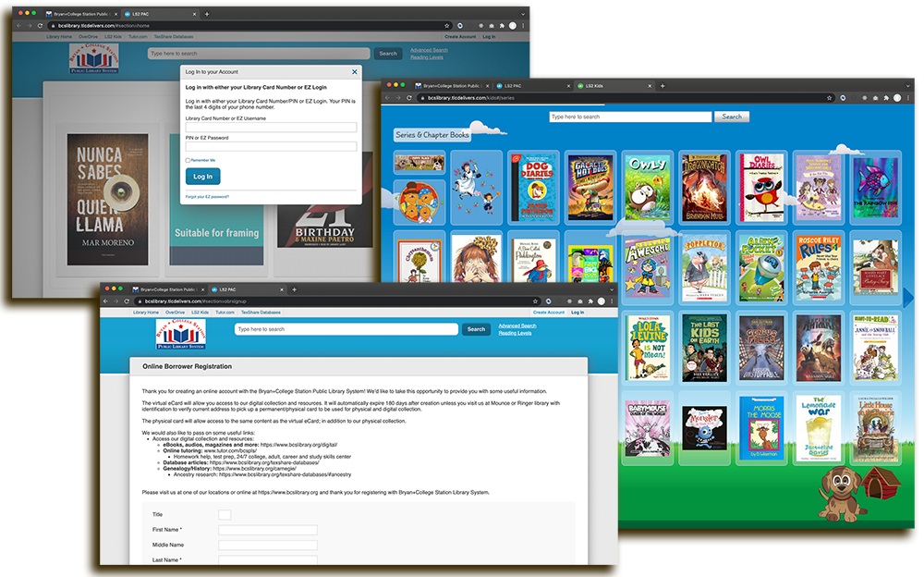Open Morris the Moose book cover

click(x=762, y=428)
